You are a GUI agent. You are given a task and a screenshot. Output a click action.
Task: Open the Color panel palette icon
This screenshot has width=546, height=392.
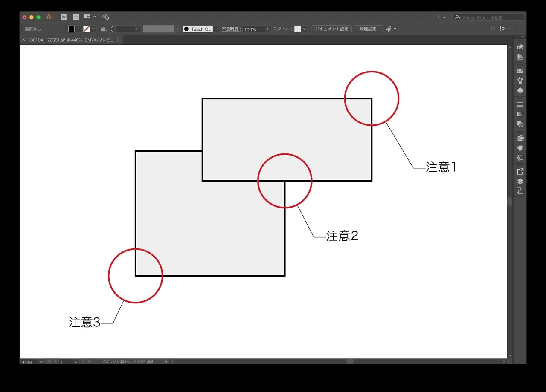click(520, 47)
